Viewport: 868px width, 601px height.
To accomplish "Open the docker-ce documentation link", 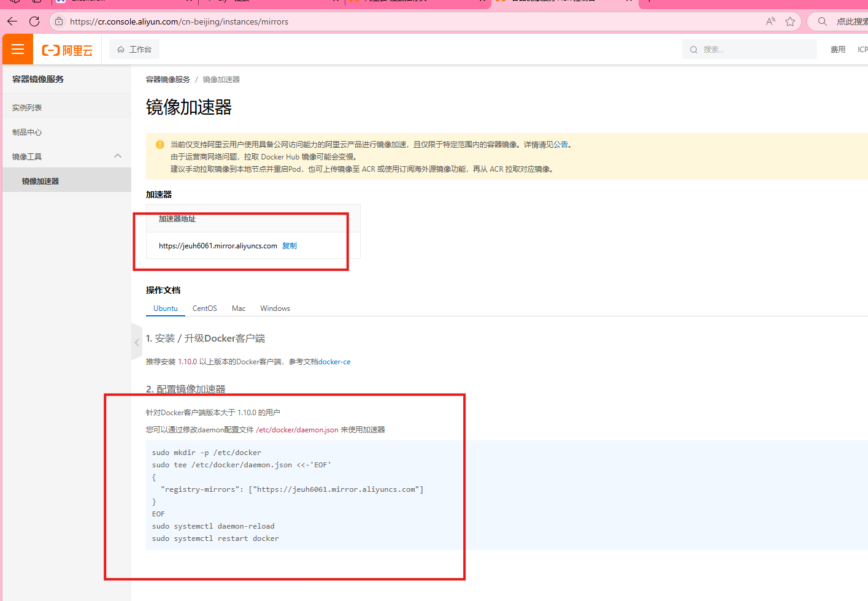I will [x=334, y=362].
